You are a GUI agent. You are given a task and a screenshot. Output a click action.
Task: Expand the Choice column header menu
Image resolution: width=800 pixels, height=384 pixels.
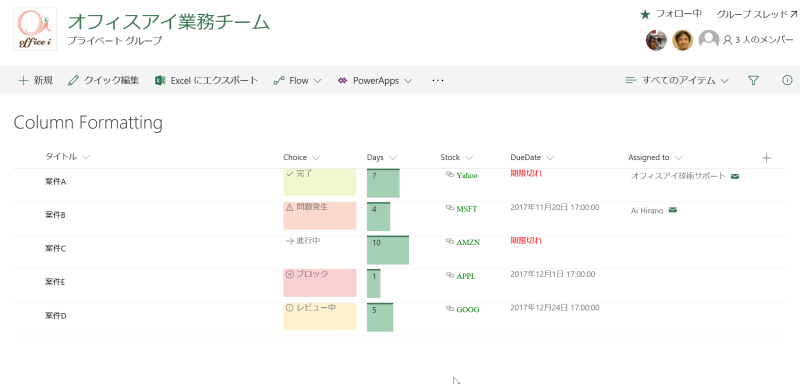tap(316, 158)
